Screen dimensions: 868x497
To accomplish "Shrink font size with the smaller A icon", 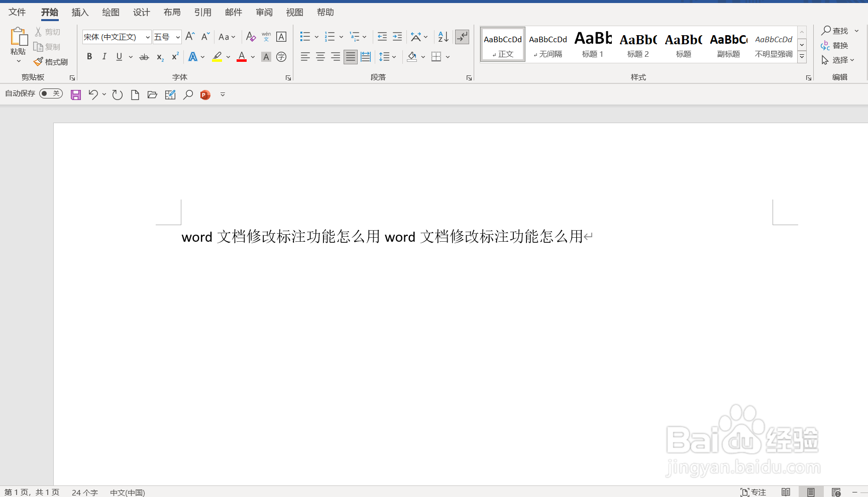I will [205, 37].
